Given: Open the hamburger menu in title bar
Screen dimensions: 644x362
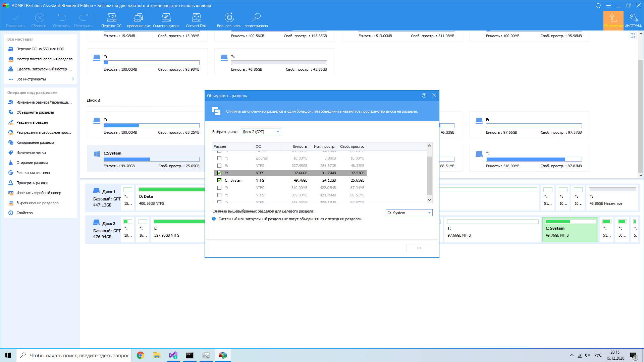Looking at the screenshot, I should point(608,6).
